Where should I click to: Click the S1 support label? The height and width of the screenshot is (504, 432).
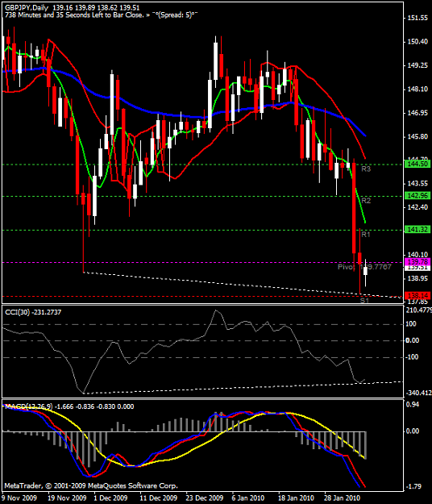click(x=364, y=301)
